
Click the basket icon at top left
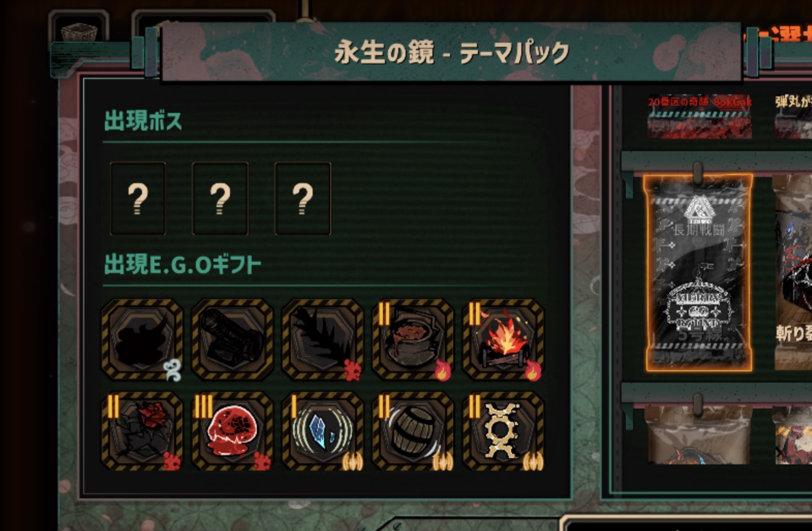point(79,31)
